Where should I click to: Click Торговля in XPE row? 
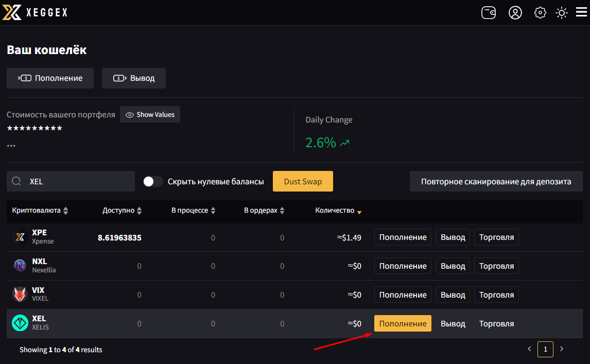point(496,237)
